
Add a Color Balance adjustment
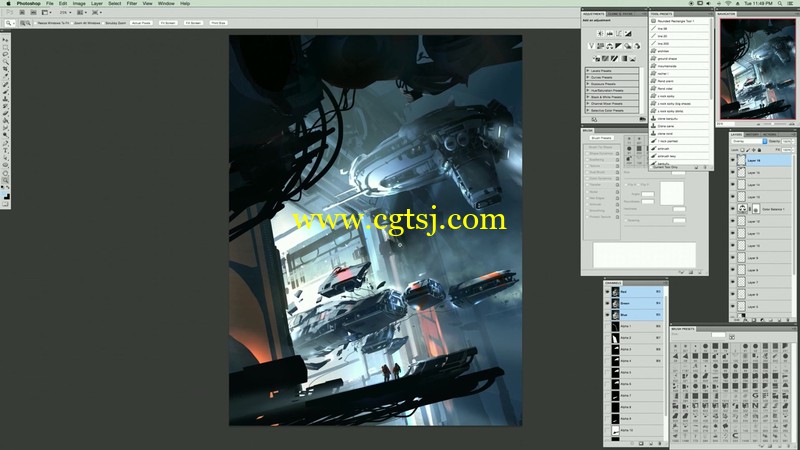[x=610, y=46]
